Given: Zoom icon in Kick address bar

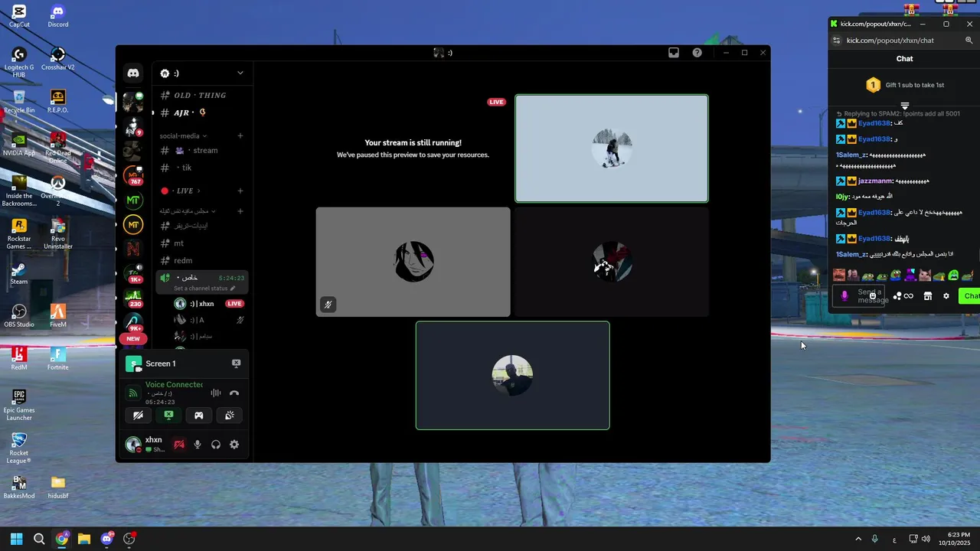Looking at the screenshot, I should [x=969, y=41].
